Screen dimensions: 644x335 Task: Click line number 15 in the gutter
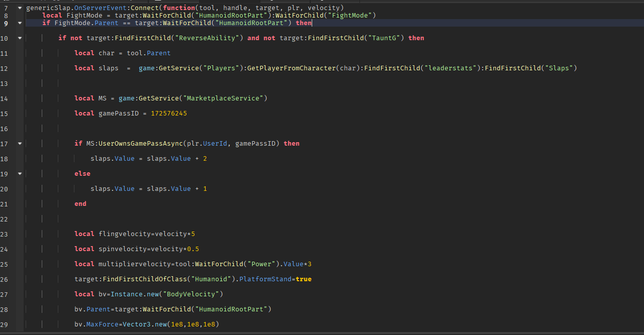point(5,114)
